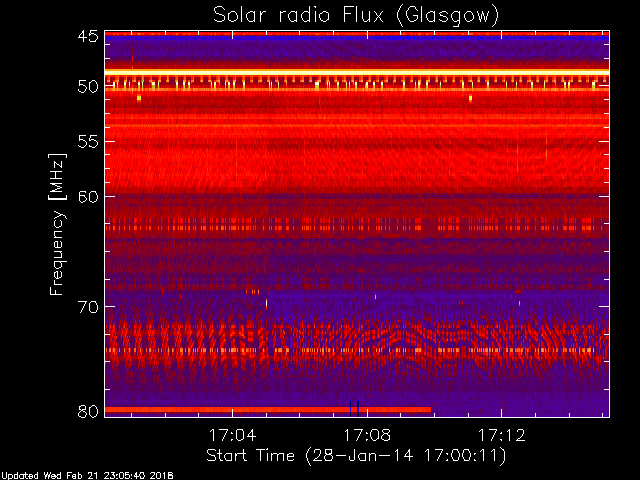Click the 'Updated Wed Feb 21 23:05:40 2018' text
The height and width of the screenshot is (480, 640).
87,476
